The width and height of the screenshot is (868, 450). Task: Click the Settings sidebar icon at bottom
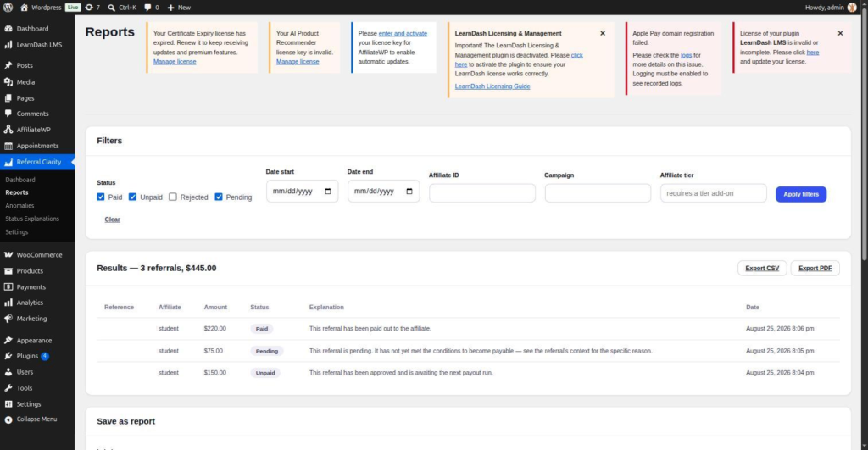coord(8,404)
